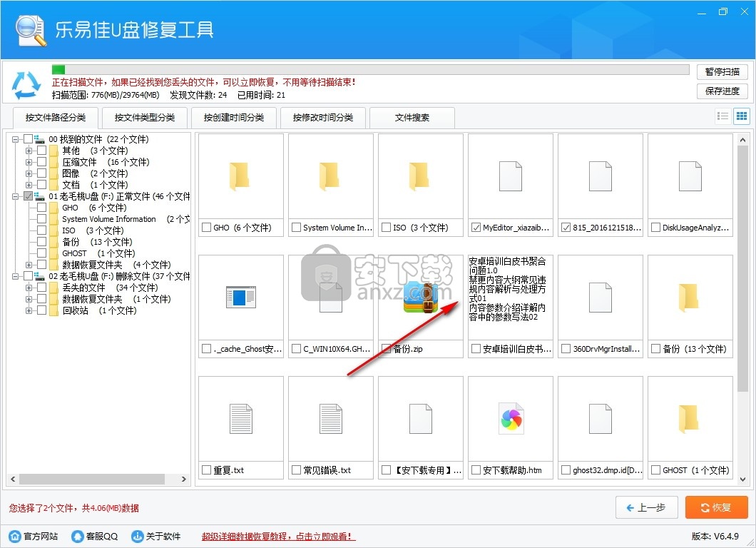The width and height of the screenshot is (756, 548).
Task: Collapse the 01 老毛桃U盘 正常文件 node
Action: pos(16,196)
